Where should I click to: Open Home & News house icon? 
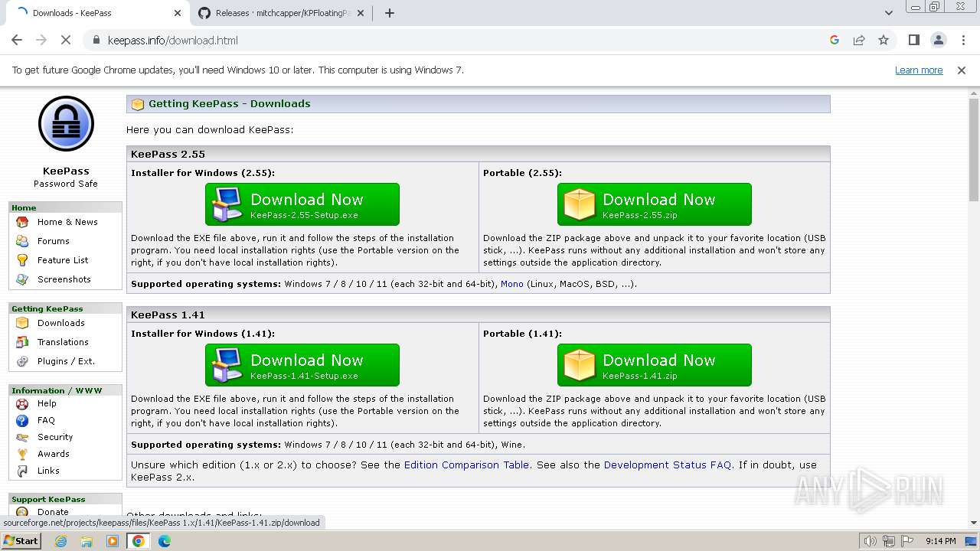point(22,222)
